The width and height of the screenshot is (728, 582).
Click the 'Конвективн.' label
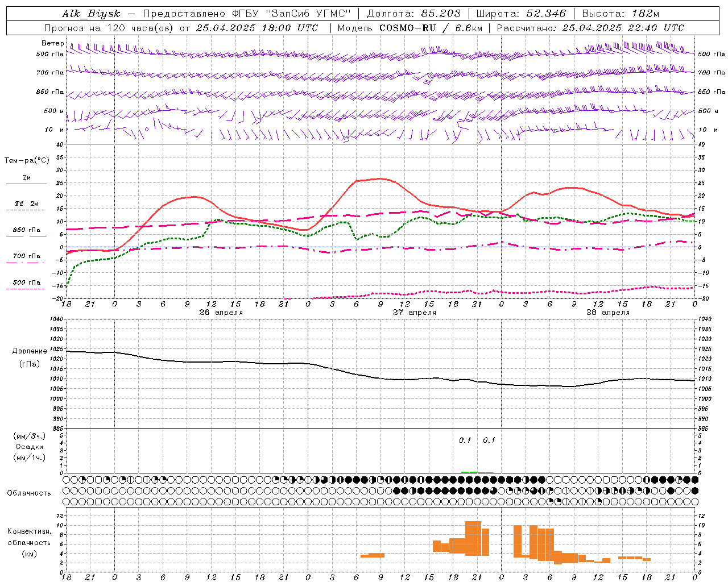point(29,531)
